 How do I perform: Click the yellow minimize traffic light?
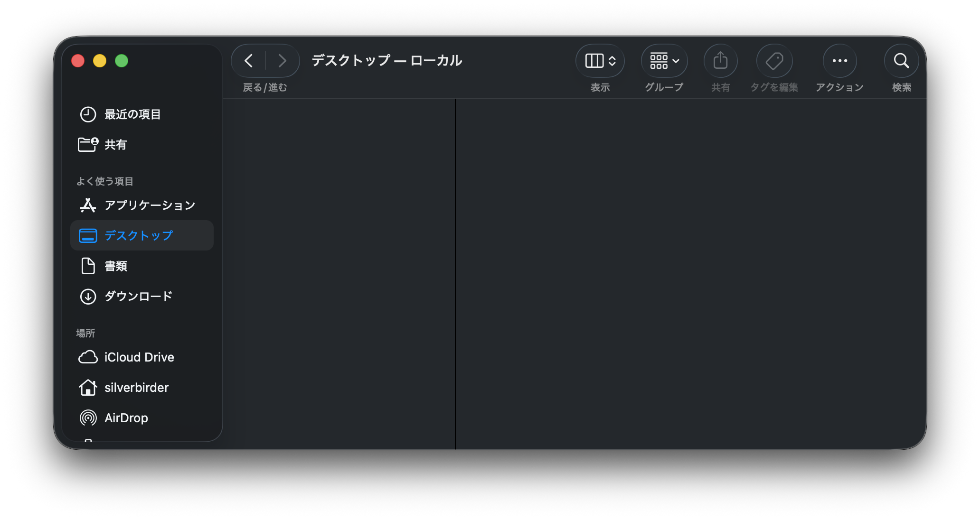click(x=100, y=61)
